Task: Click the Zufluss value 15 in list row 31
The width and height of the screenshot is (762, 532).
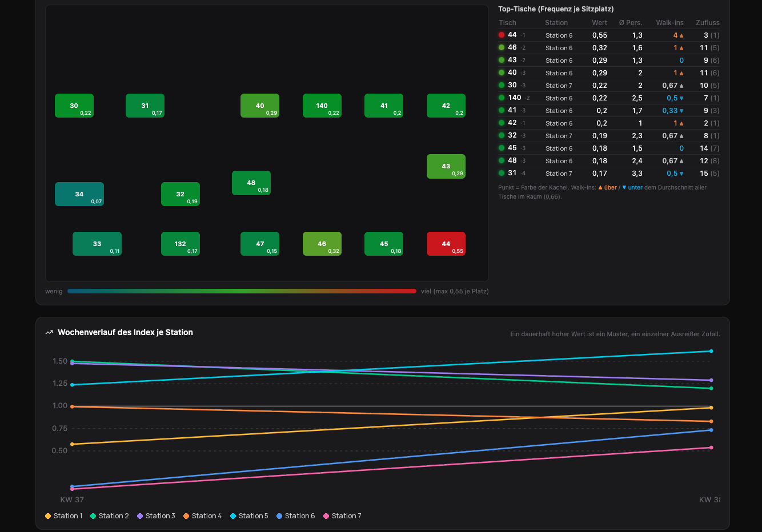Action: pos(704,174)
